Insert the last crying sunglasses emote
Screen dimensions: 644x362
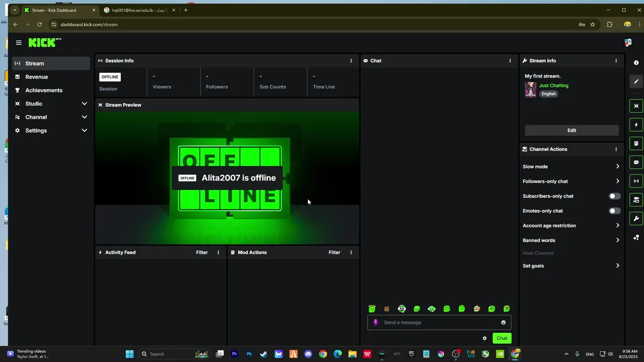coord(507,309)
